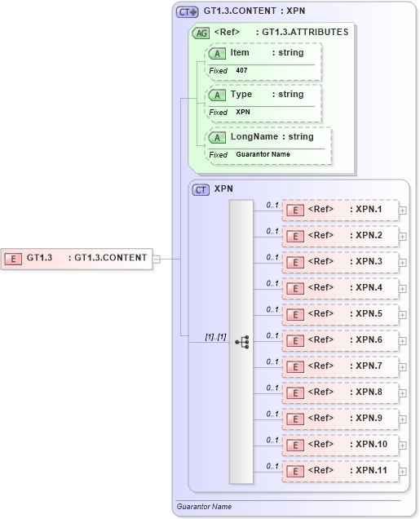Expand the XPN.10 element reference
Image resolution: width=420 pixels, height=519 pixels.
(402, 446)
